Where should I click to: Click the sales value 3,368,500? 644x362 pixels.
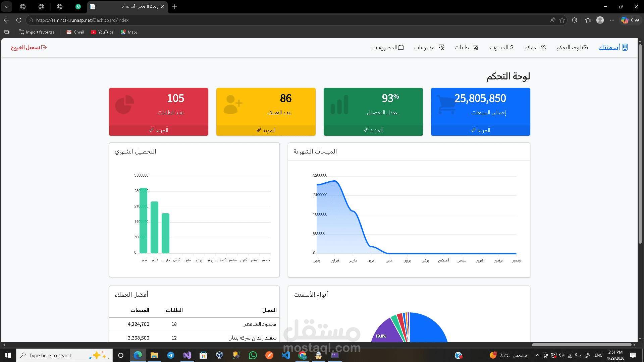pyautogui.click(x=139, y=338)
